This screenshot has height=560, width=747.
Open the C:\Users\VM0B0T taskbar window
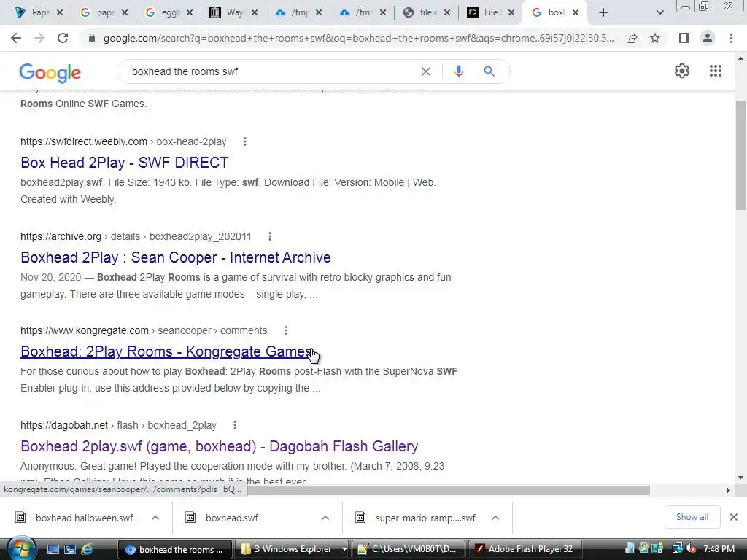point(407,549)
